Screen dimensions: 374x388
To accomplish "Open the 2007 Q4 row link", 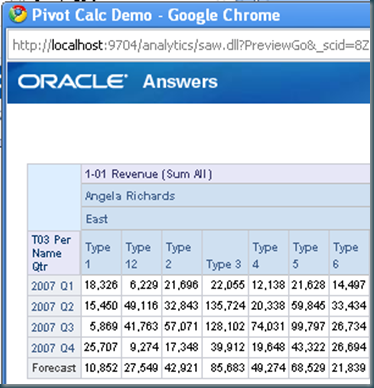I will coord(52,348).
